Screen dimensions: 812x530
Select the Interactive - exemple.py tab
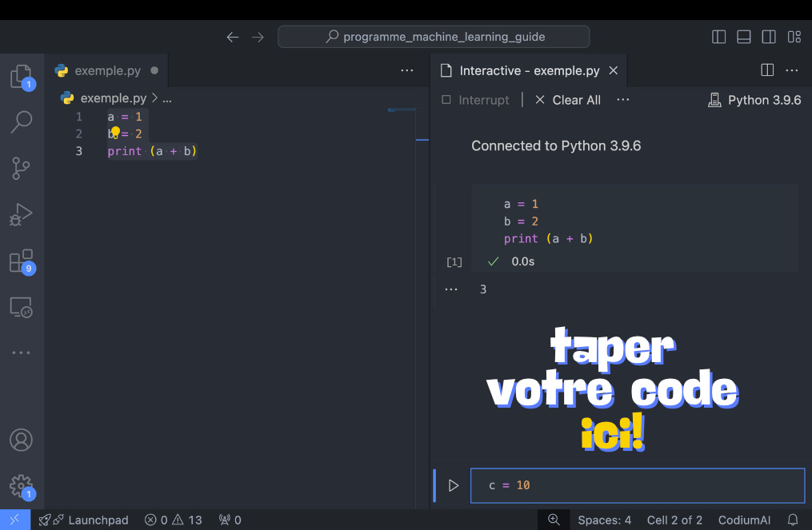(x=524, y=70)
